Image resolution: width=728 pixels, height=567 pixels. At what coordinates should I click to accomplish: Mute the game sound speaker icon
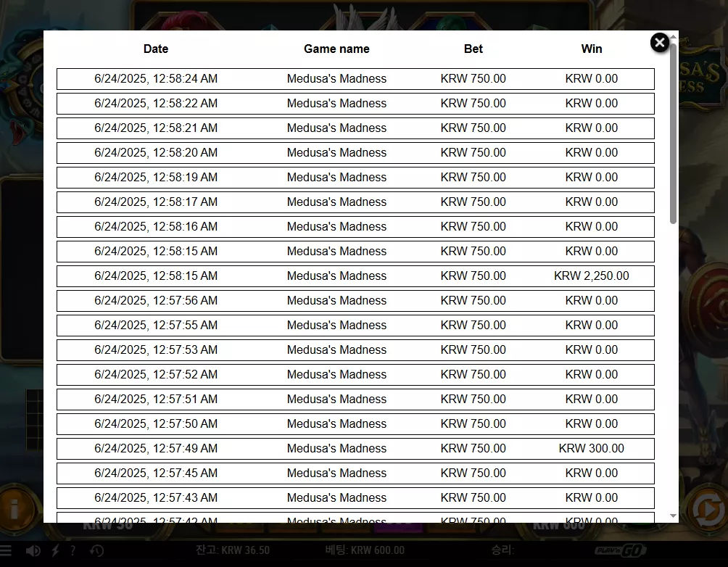click(33, 551)
